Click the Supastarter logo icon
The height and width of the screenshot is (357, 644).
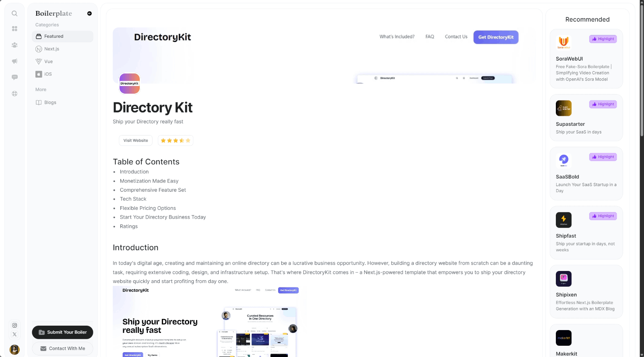coord(563,108)
